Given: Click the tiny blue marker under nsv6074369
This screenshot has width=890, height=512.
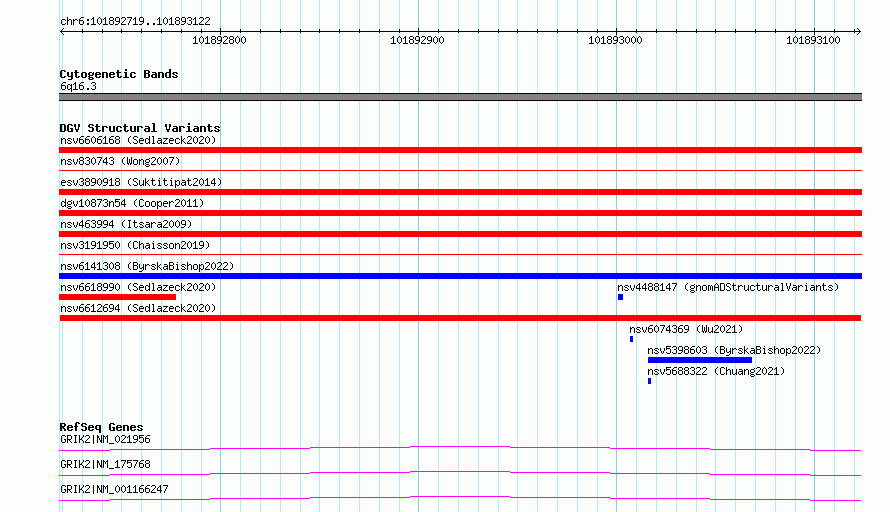Looking at the screenshot, I should pos(631,339).
